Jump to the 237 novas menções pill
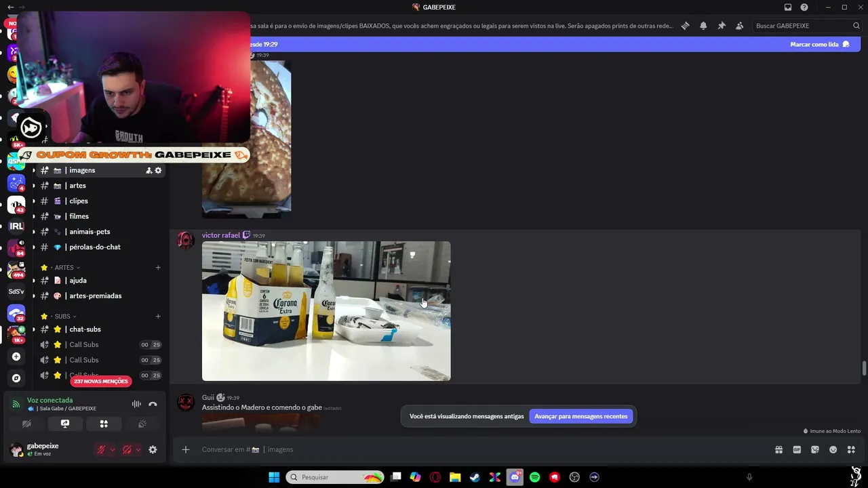Screen dimensions: 868x488 point(100,382)
